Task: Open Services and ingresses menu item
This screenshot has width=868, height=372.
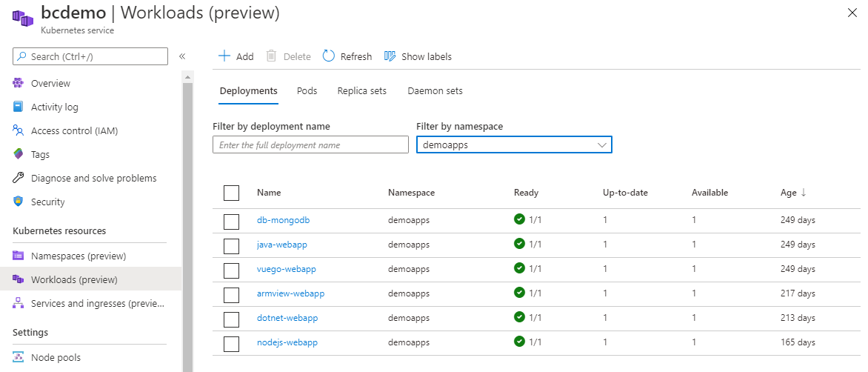Action: pos(98,303)
